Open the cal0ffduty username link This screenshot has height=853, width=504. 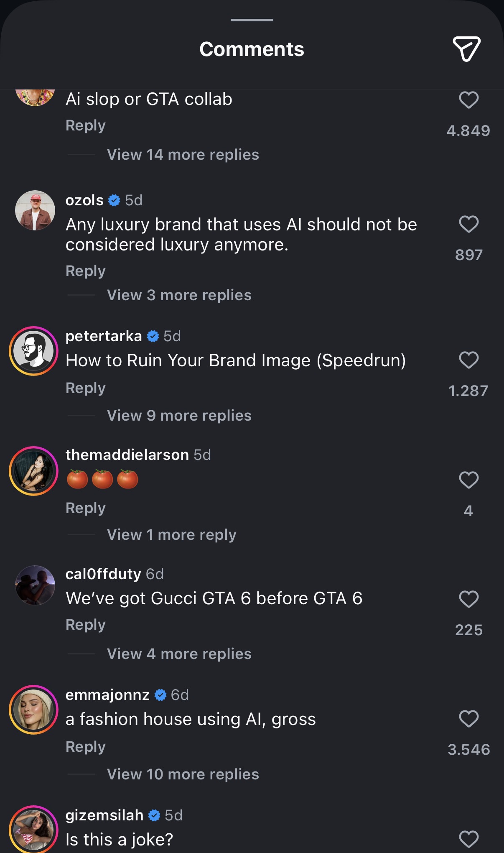tap(103, 574)
